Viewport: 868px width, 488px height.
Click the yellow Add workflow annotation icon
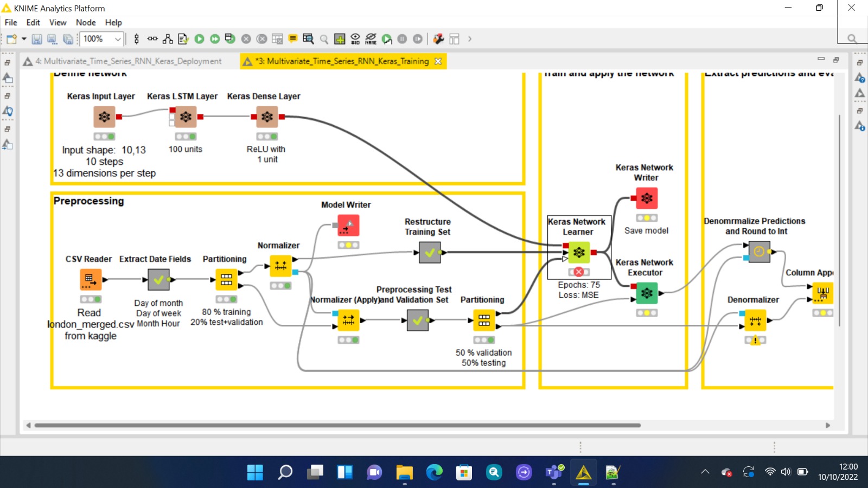tap(293, 38)
